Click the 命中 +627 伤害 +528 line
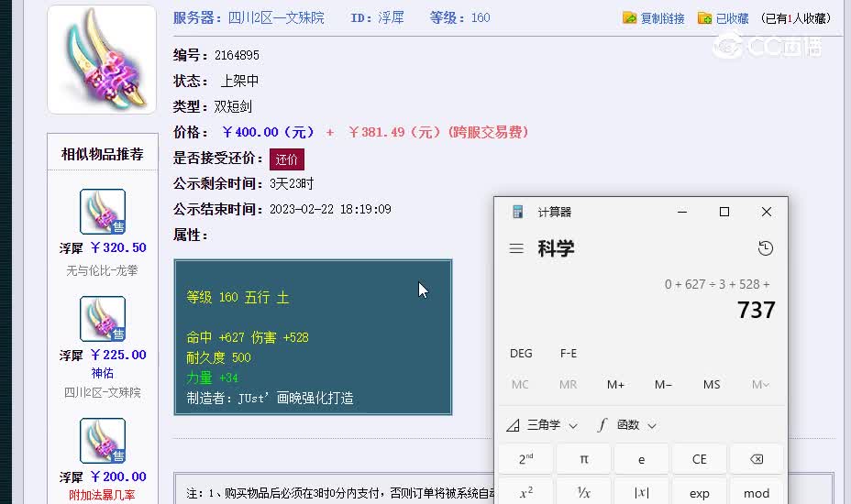The height and width of the screenshot is (504, 851). click(x=248, y=337)
